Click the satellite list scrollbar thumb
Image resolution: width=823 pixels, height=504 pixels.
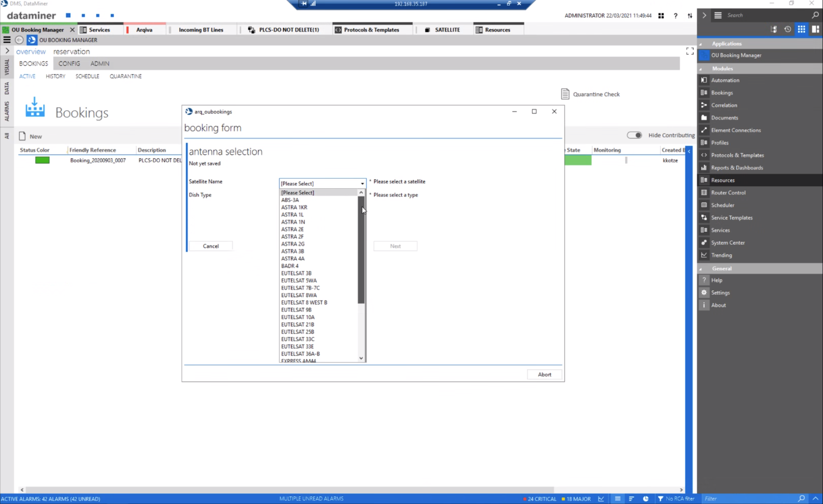click(361, 250)
